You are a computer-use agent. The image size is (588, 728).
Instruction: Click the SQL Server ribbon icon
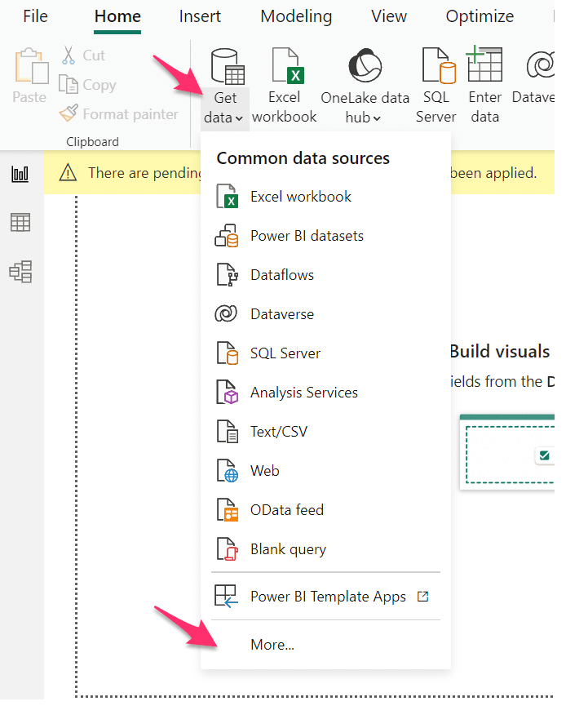pyautogui.click(x=438, y=65)
